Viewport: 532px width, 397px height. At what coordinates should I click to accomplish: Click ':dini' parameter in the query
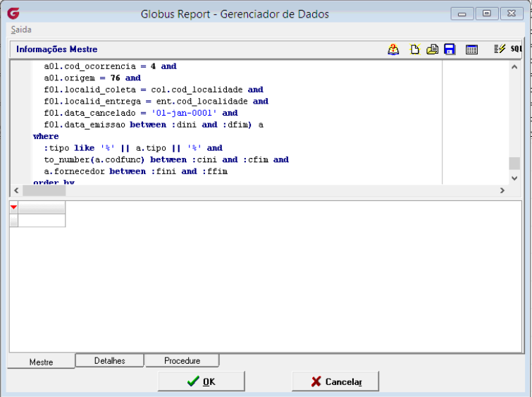184,125
